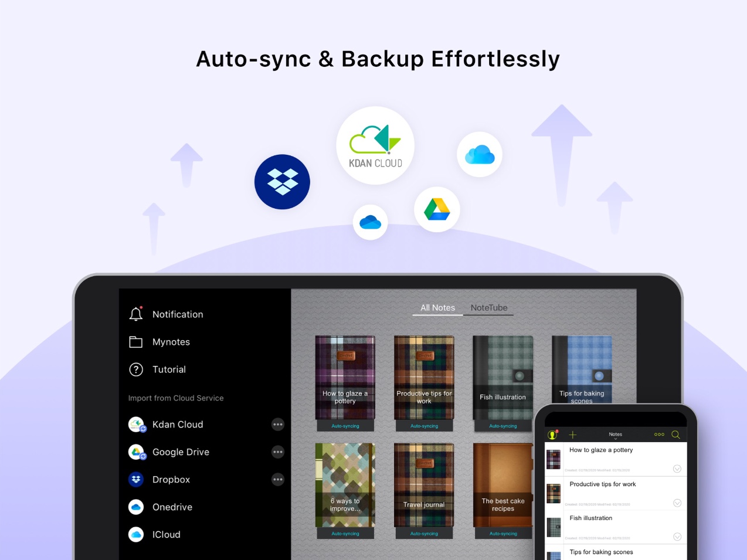Tap the plus add-note icon on phone
The image size is (747, 560).
pyautogui.click(x=573, y=435)
